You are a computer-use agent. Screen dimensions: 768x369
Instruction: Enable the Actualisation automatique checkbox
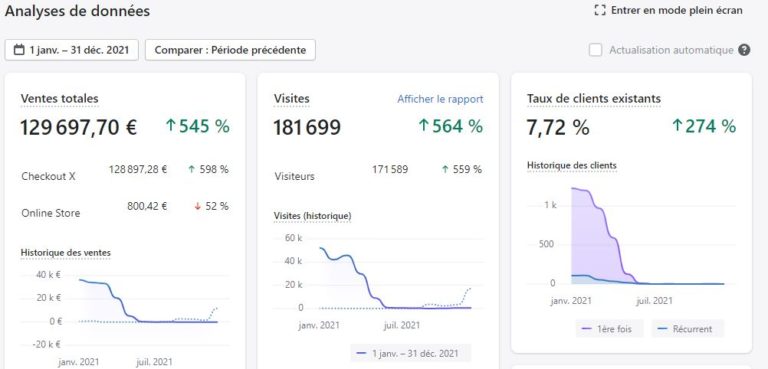(x=596, y=50)
